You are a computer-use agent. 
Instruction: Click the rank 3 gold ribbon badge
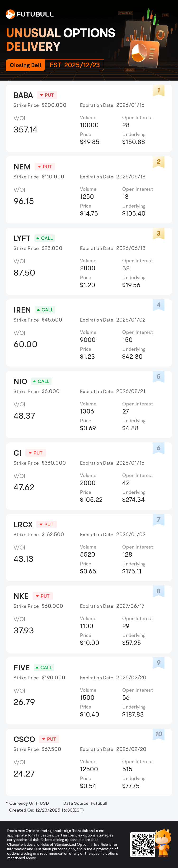point(158,233)
